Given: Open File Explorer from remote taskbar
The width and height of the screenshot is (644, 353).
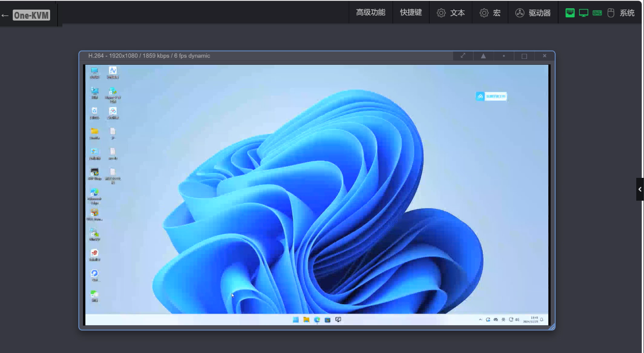Looking at the screenshot, I should click(307, 320).
